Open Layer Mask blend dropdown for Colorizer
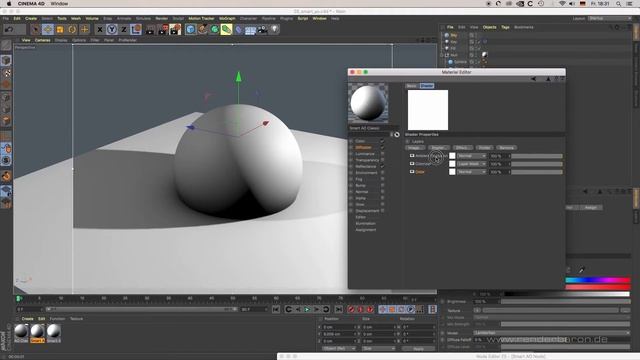Image resolution: width=640 pixels, height=360 pixels. click(x=471, y=164)
